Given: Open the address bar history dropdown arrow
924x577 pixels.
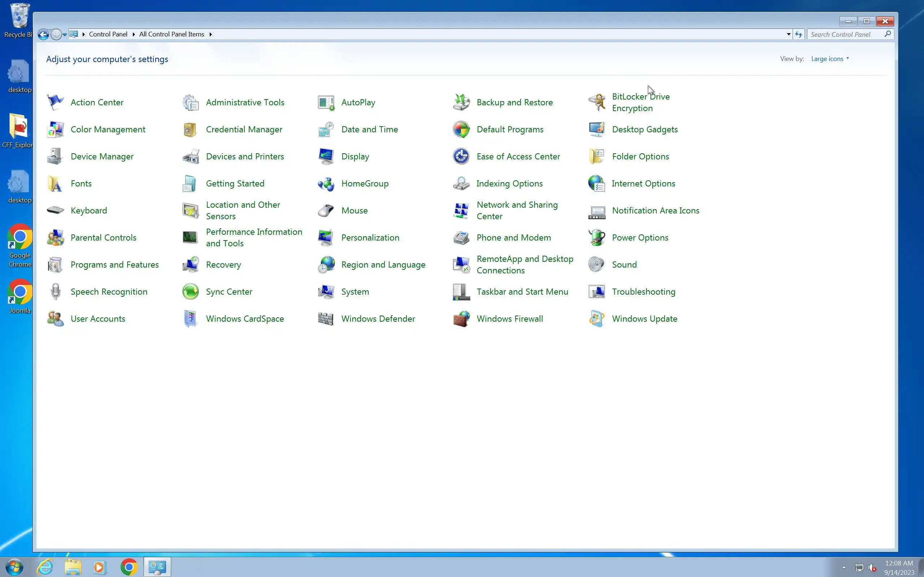Looking at the screenshot, I should pyautogui.click(x=788, y=34).
